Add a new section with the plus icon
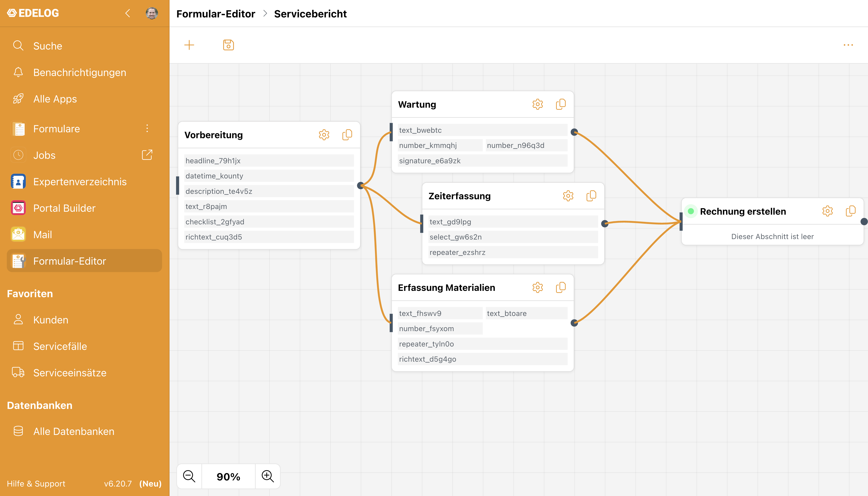This screenshot has width=868, height=496. 189,45
